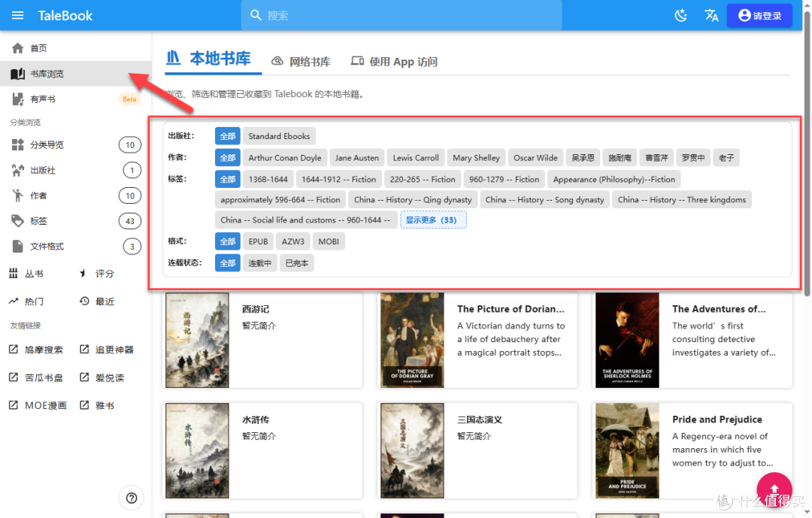This screenshot has height=518, width=812.
Task: Open 最近 recent link
Action: click(x=97, y=301)
